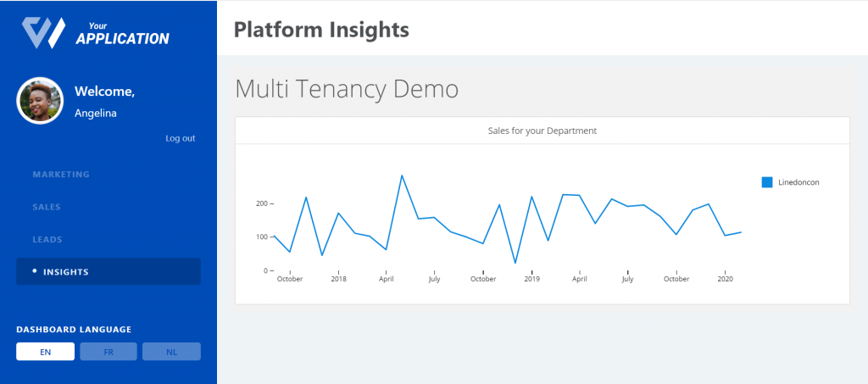Click the 2019 axis label
Image resolution: width=868 pixels, height=384 pixels.
[x=531, y=279]
